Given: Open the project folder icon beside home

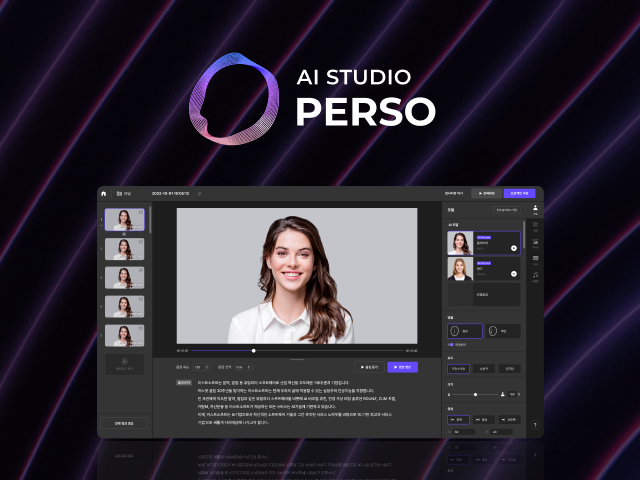Looking at the screenshot, I should 119,193.
